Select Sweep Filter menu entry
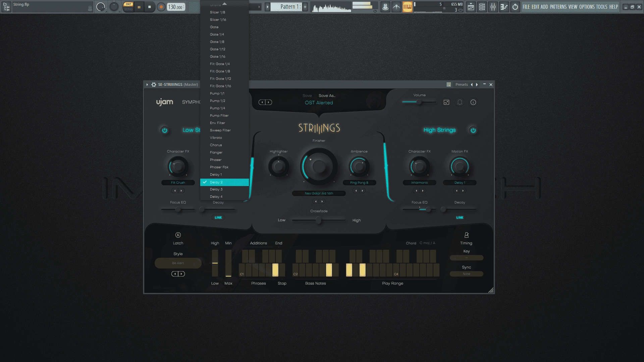Screen dimensions: 644x362 tap(224, 130)
